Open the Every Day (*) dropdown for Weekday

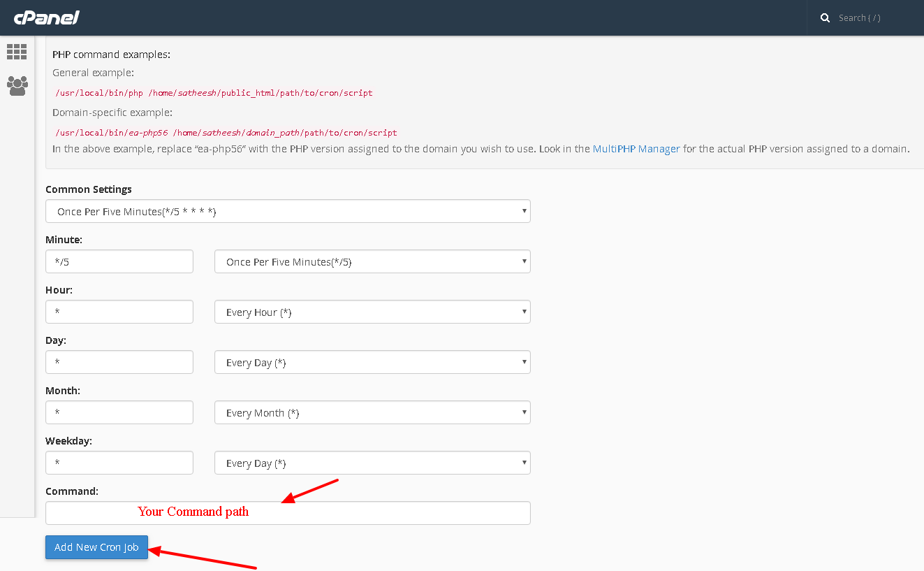[x=372, y=463]
